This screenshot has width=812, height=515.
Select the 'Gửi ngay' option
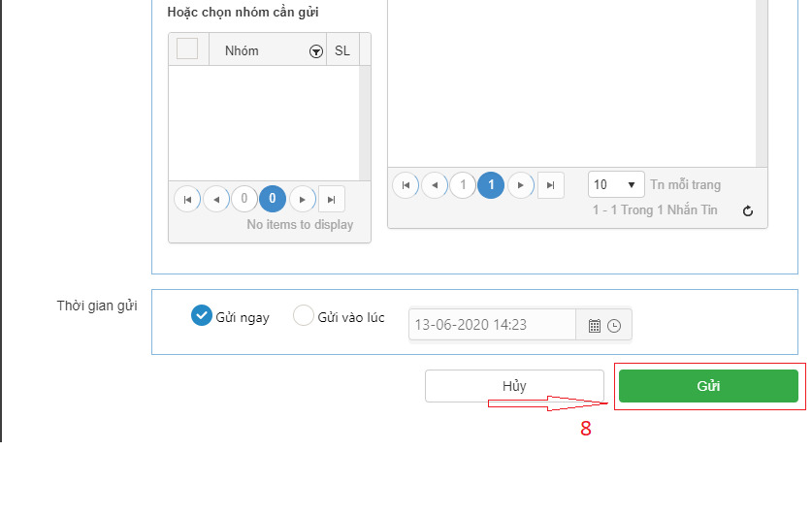point(202,316)
